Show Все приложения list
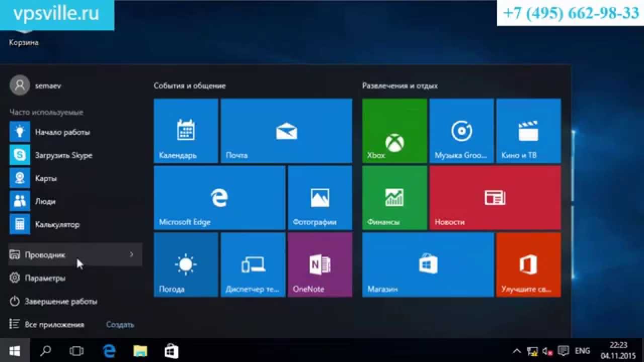This screenshot has width=644, height=362. coord(47,324)
